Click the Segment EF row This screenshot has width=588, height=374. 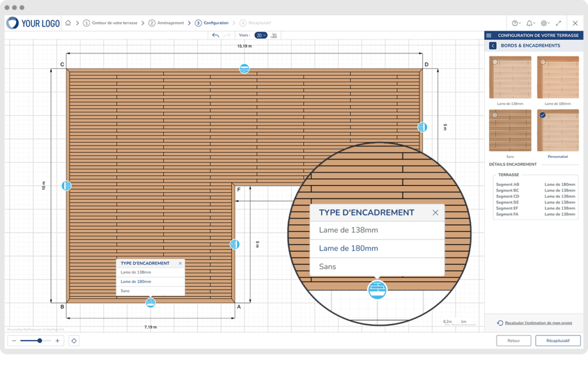[536, 208]
